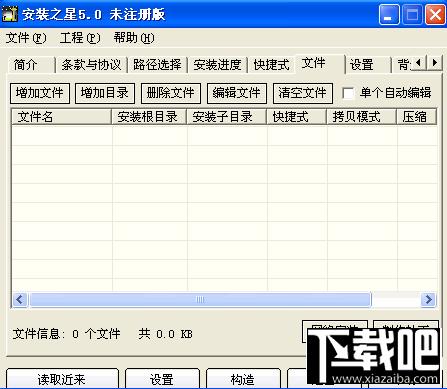Enable the 单个自动编辑 checkbox
447x389 pixels.
[x=348, y=93]
